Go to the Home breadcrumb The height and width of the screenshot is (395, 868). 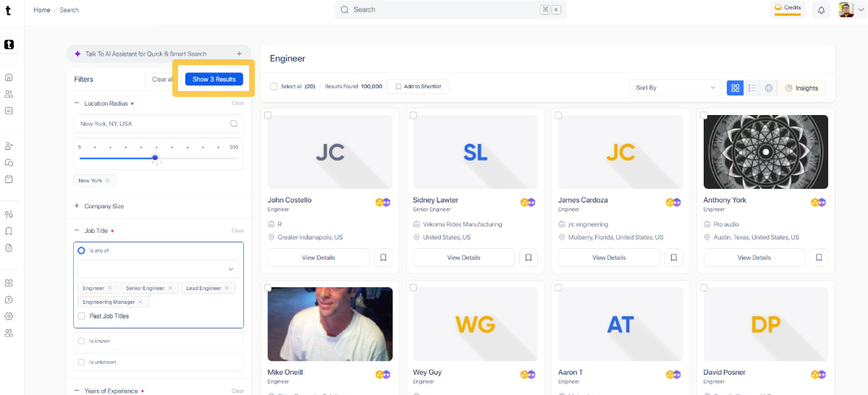41,10
